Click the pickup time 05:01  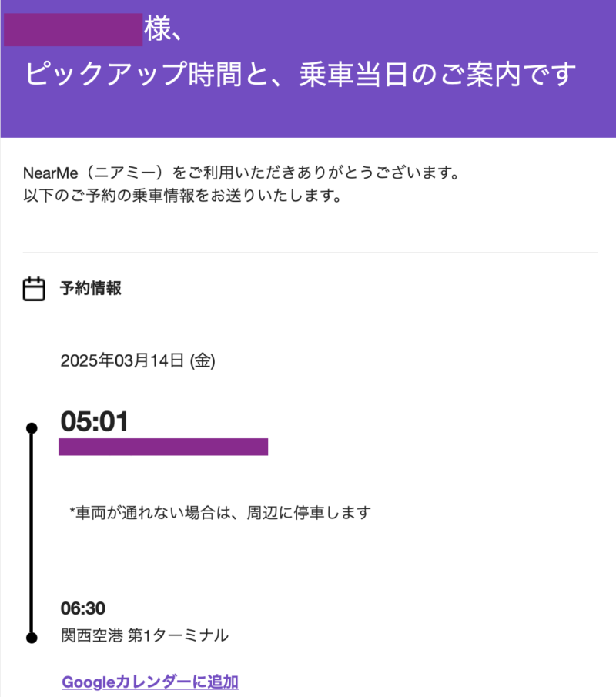(x=94, y=421)
